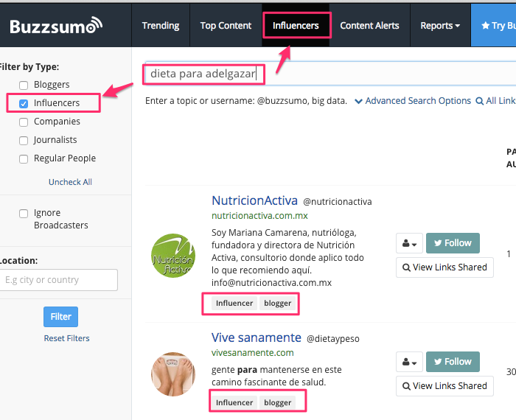
Task: Open Vive sanamente profile avatar
Action: (x=172, y=374)
